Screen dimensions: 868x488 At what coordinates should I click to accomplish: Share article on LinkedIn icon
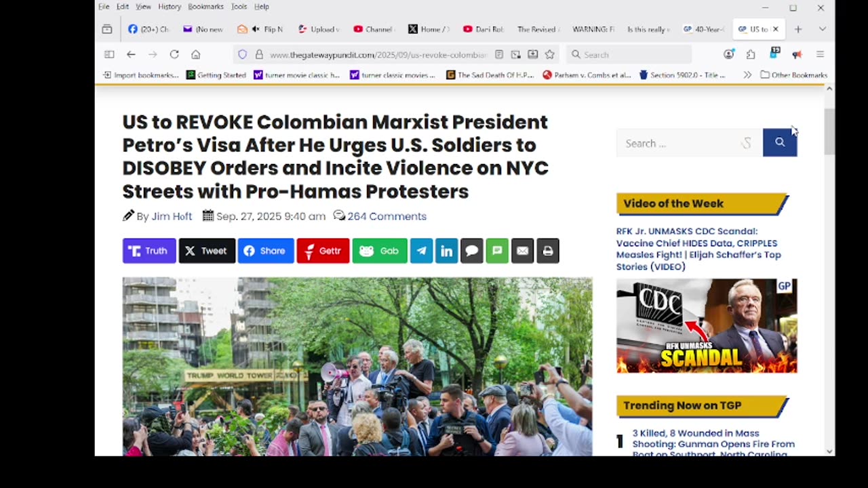tap(446, 251)
